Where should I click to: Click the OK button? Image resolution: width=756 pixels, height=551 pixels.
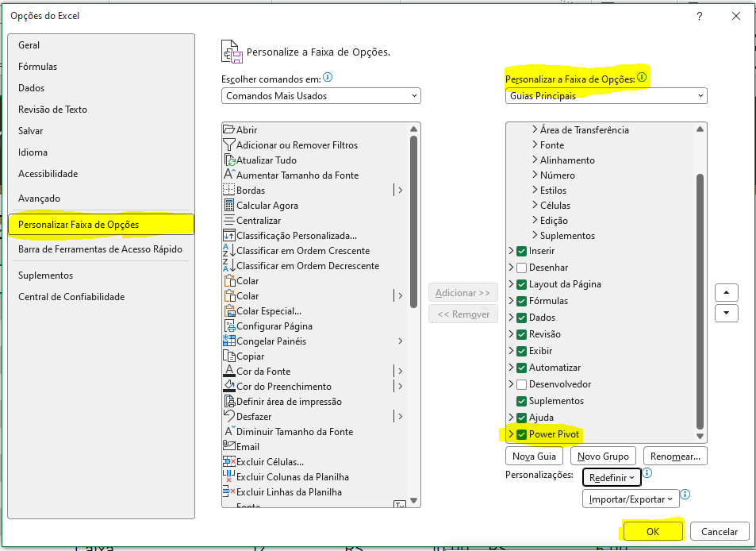653,531
